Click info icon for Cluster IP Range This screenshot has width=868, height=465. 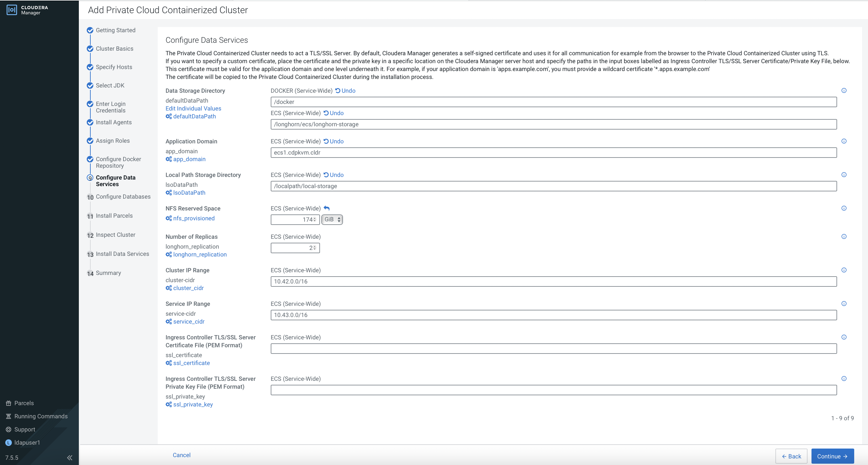[x=844, y=270]
